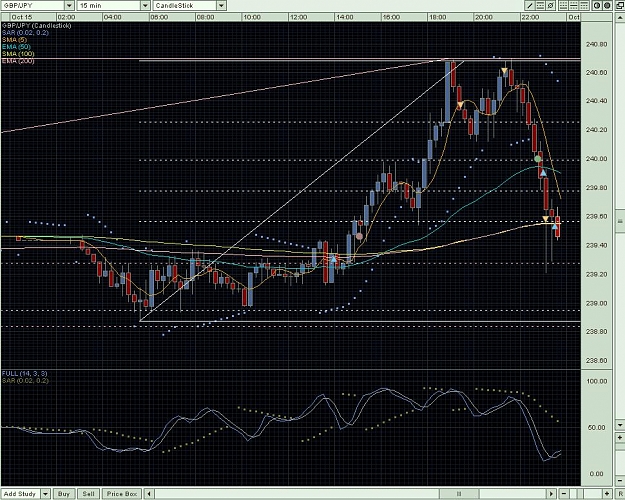Viewport: 625px width, 500px height.
Task: Click the FULL (14, 3, 3) stochastic label
Action: (x=24, y=374)
